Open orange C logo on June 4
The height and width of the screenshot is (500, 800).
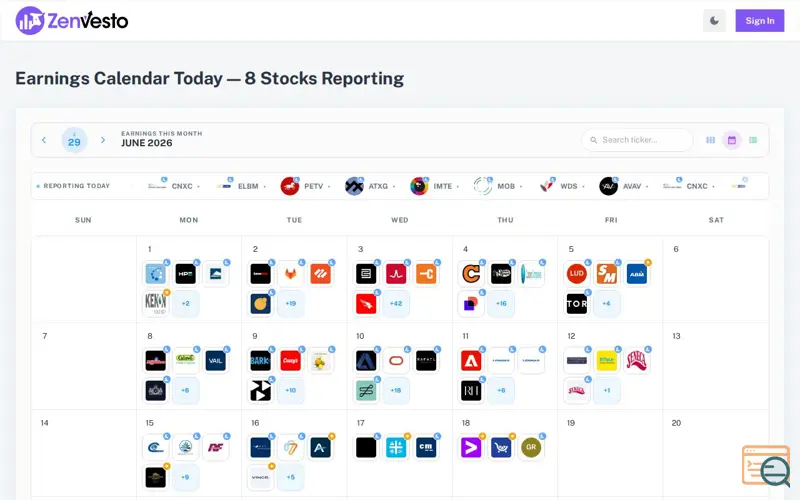point(471,274)
